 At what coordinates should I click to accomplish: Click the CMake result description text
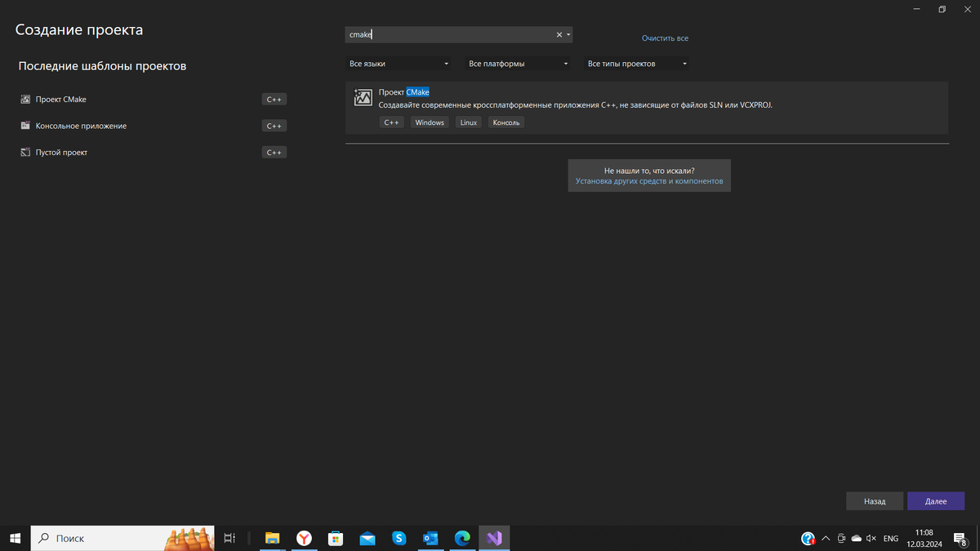pyautogui.click(x=576, y=105)
